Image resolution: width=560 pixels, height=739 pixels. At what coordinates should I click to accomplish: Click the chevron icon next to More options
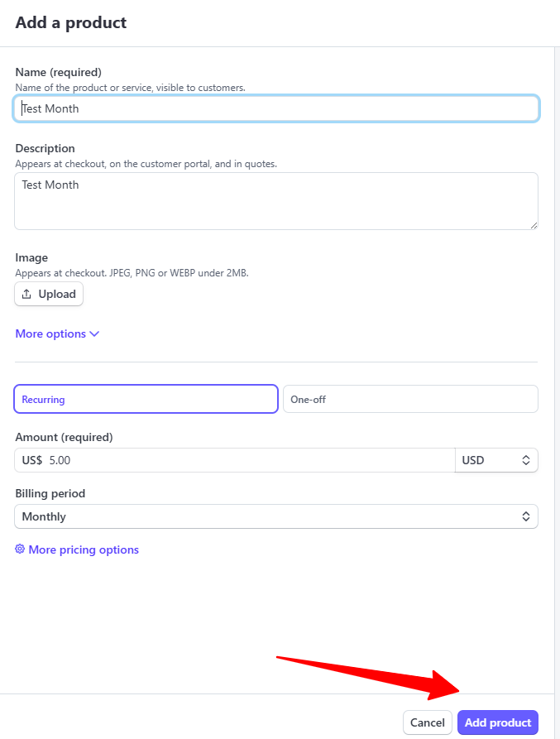pyautogui.click(x=94, y=334)
